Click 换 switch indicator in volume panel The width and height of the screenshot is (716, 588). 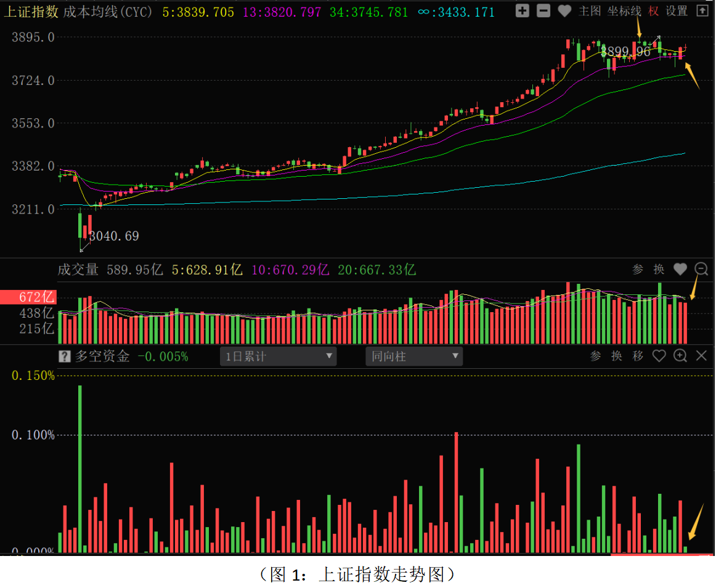pos(659,269)
